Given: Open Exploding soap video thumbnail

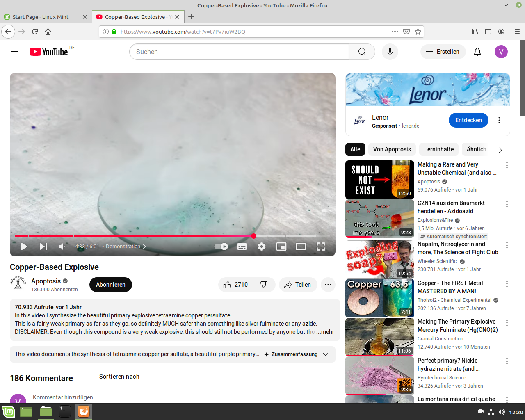Looking at the screenshot, I should (380, 260).
